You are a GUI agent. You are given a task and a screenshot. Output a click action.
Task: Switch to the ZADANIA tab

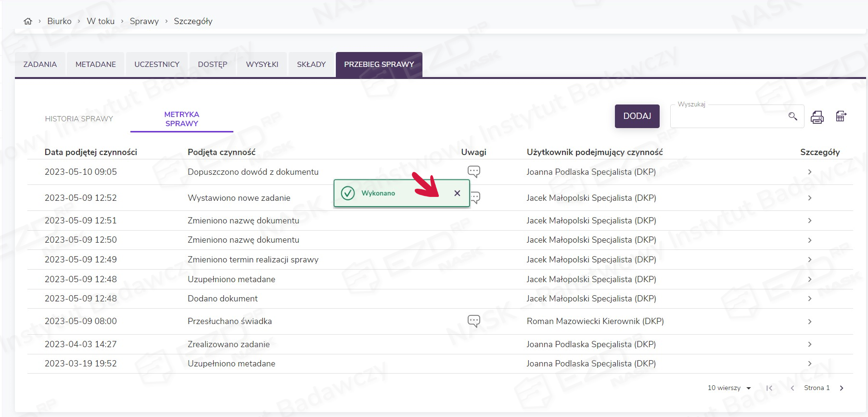[40, 65]
